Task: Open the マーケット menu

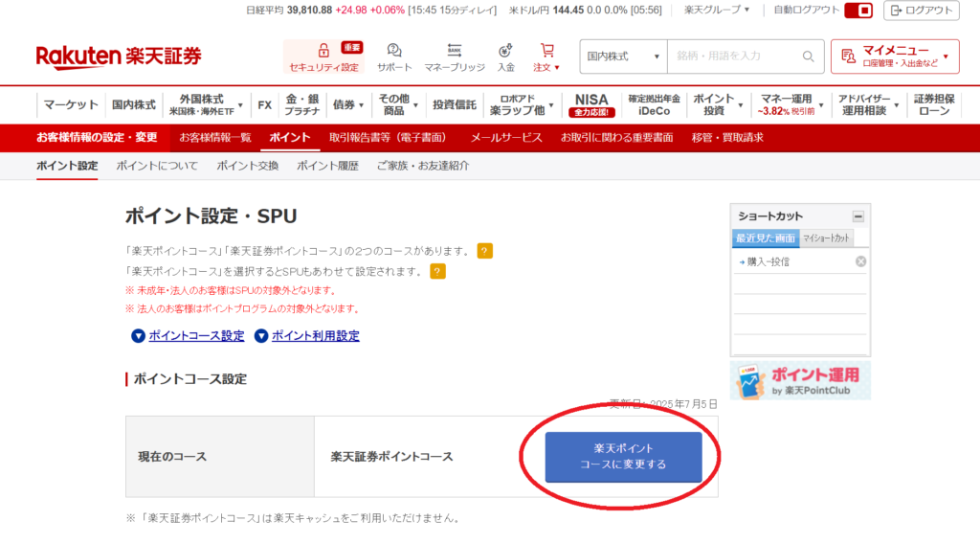Action: pyautogui.click(x=71, y=104)
